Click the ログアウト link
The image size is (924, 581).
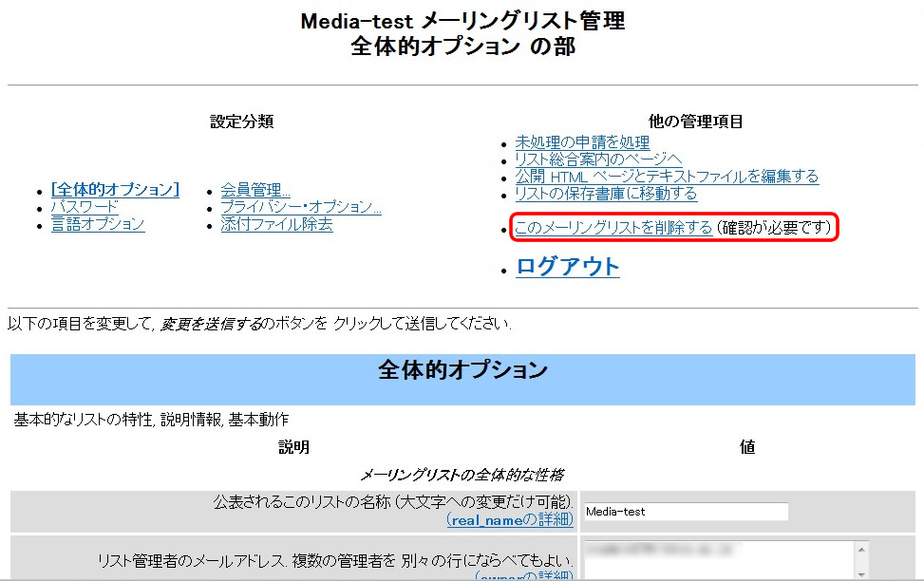pos(568,267)
